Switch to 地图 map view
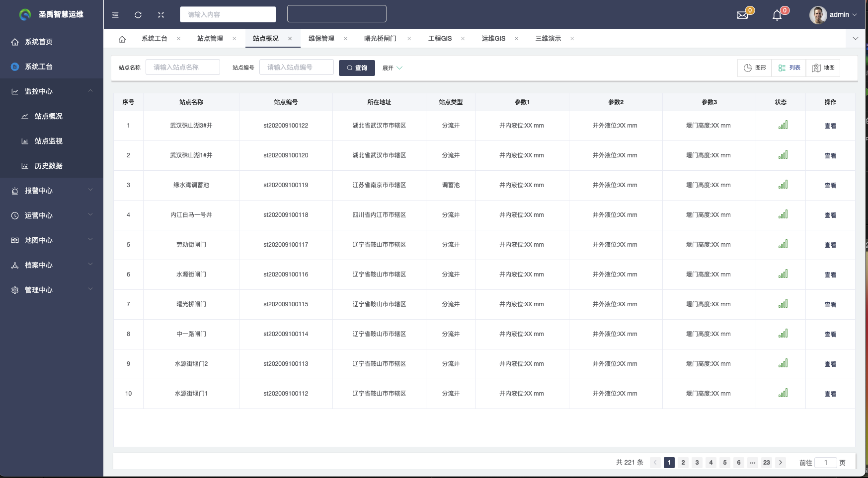The width and height of the screenshot is (868, 478). (x=823, y=68)
